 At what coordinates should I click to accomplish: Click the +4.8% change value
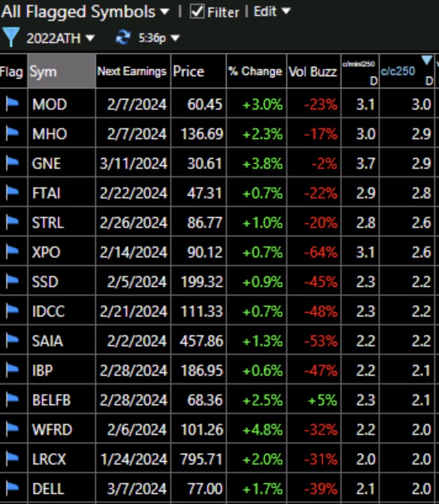click(263, 429)
